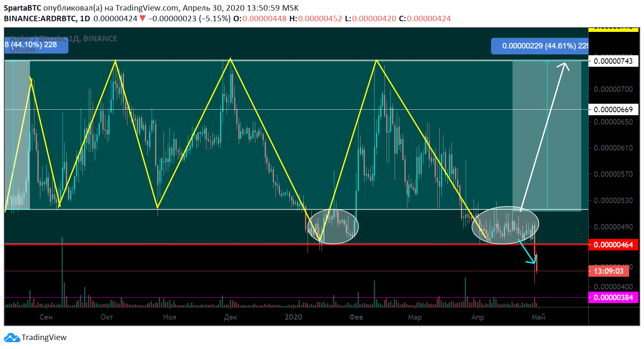Image resolution: width=644 pixels, height=349 pixels.
Task: Select the BINANCE:ARDRBTC, 1D symbol label
Action: pyautogui.click(x=47, y=19)
